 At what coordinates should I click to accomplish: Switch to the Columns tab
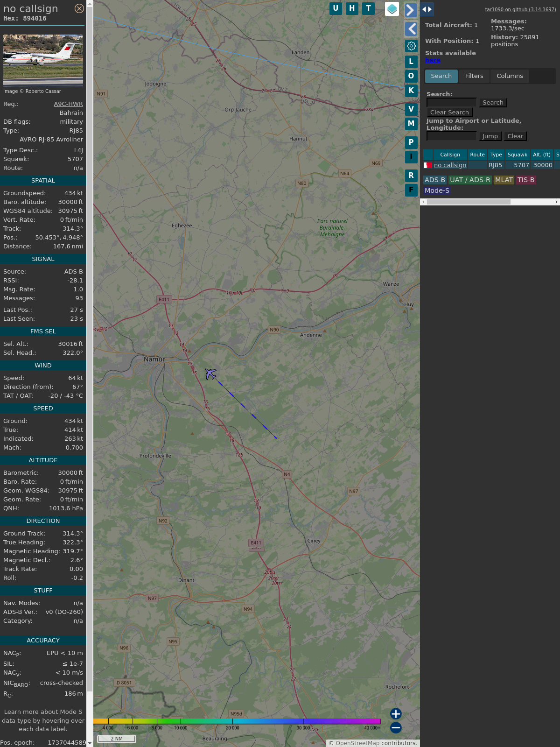tap(510, 76)
